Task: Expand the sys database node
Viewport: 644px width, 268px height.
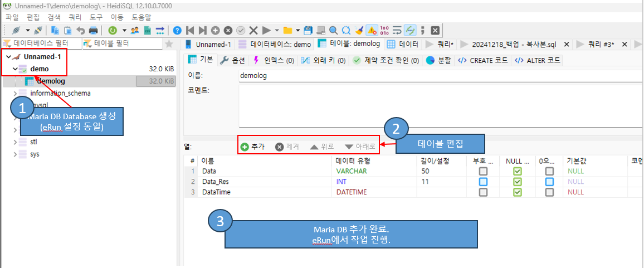Action: (x=15, y=154)
